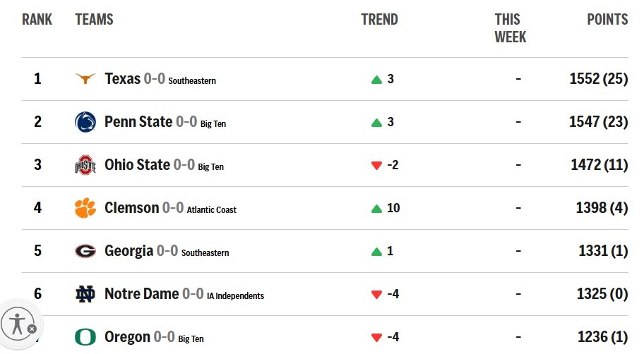Open the accessibility widget icon
Screen dimensions: 644x354
pyautogui.click(x=17, y=324)
